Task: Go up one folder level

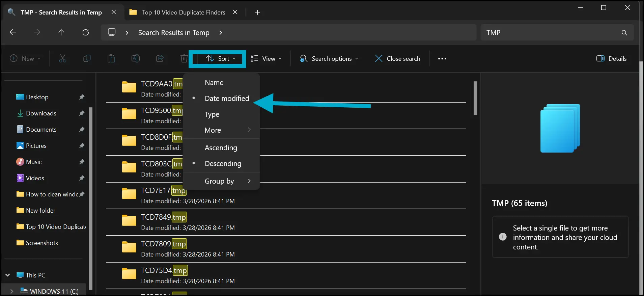Action: (x=61, y=32)
